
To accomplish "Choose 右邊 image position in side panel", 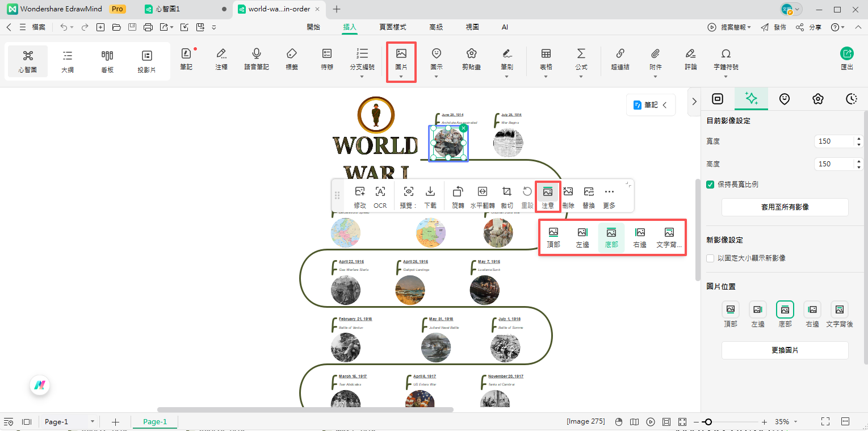I will (812, 309).
